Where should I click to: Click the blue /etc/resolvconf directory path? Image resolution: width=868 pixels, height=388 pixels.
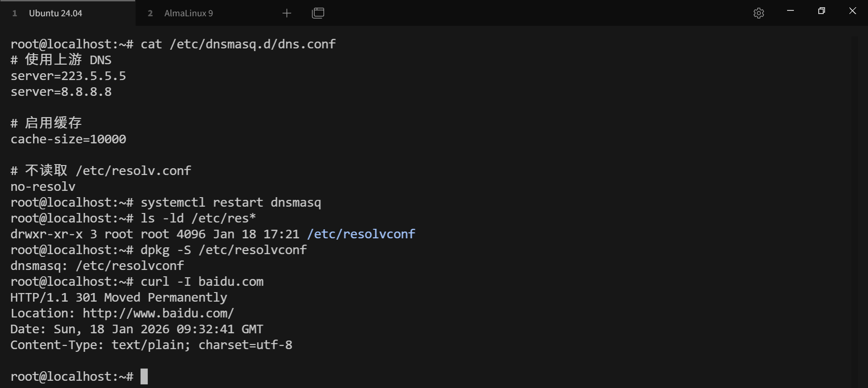(x=361, y=234)
